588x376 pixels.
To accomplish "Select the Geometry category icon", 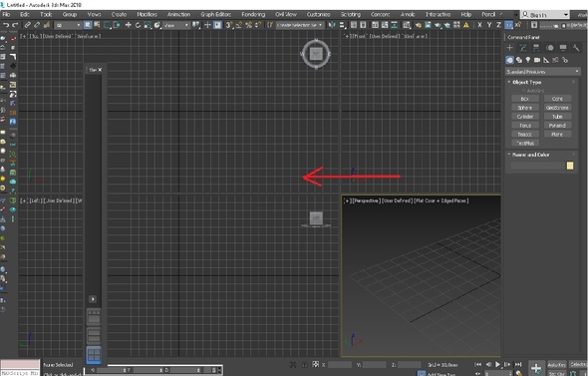I will [509, 60].
